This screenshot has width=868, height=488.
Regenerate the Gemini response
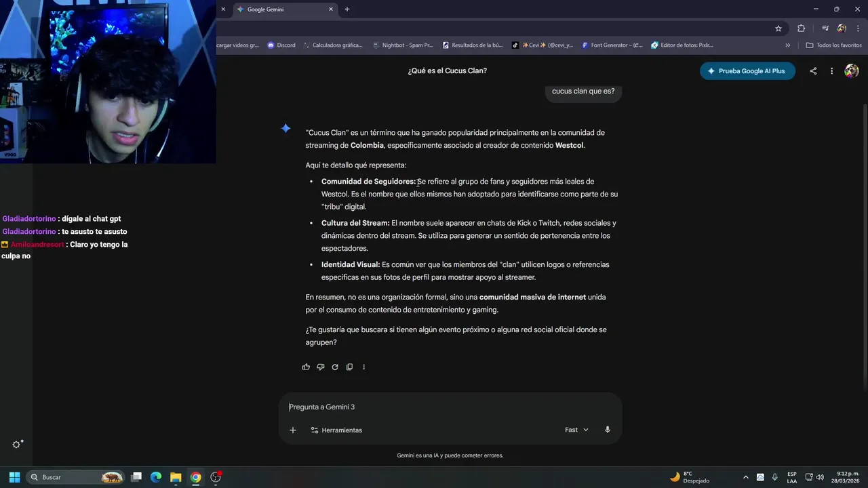(x=335, y=367)
